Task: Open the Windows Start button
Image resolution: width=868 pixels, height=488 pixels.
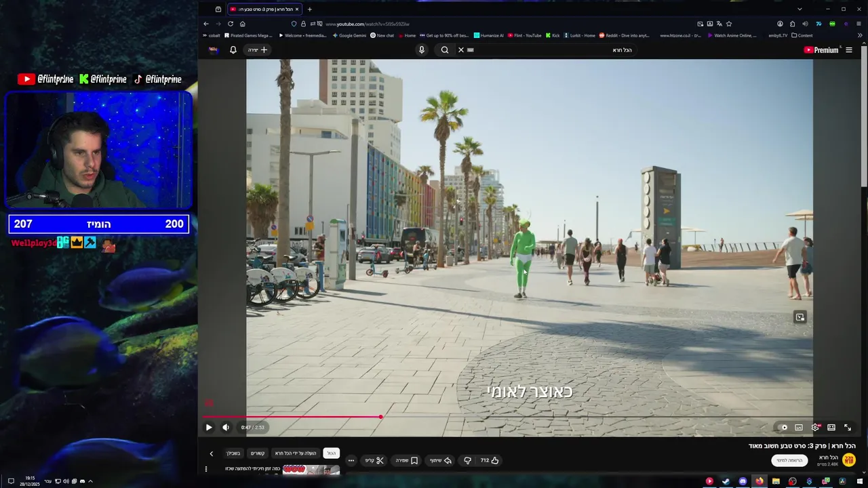Action: tap(860, 481)
